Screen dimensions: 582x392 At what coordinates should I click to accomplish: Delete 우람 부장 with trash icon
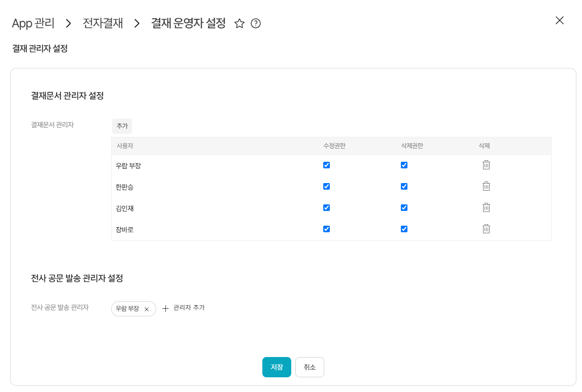coord(486,165)
